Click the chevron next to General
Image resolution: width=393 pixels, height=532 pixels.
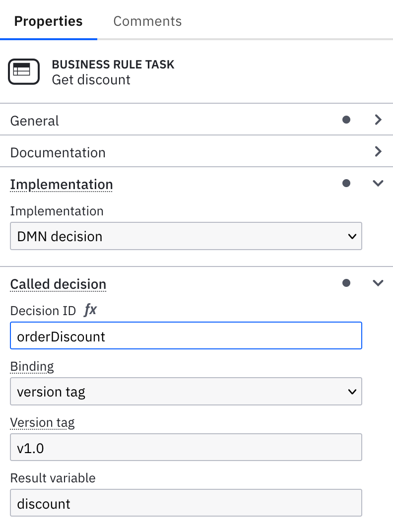[378, 120]
